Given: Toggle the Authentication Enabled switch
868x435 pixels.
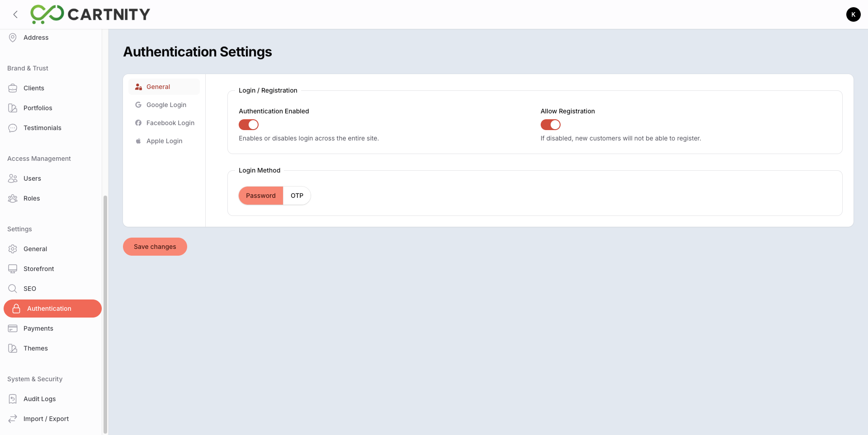Looking at the screenshot, I should [x=249, y=125].
